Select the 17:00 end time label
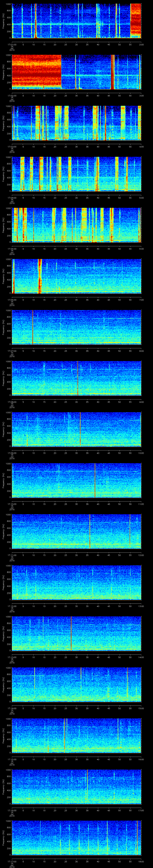This screenshot has width=153, height=868. pos(141,810)
